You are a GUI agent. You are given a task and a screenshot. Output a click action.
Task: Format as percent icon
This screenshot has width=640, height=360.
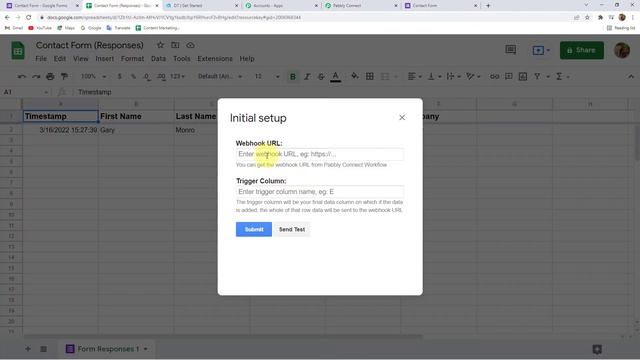coord(133,76)
